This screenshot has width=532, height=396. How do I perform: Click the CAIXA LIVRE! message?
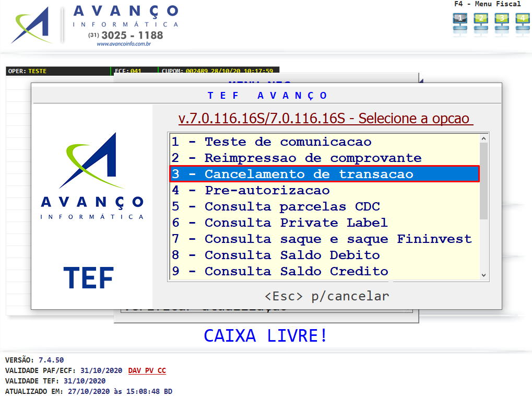coord(265,335)
